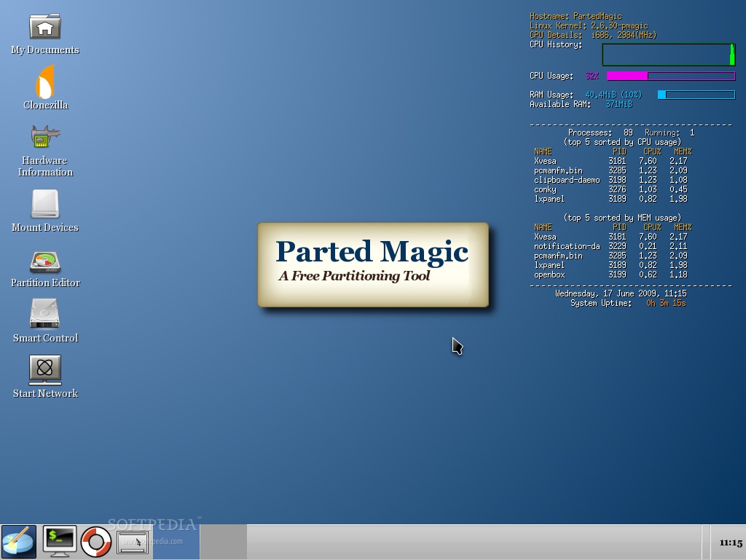Select the clipboard-daemo process row

610,180
